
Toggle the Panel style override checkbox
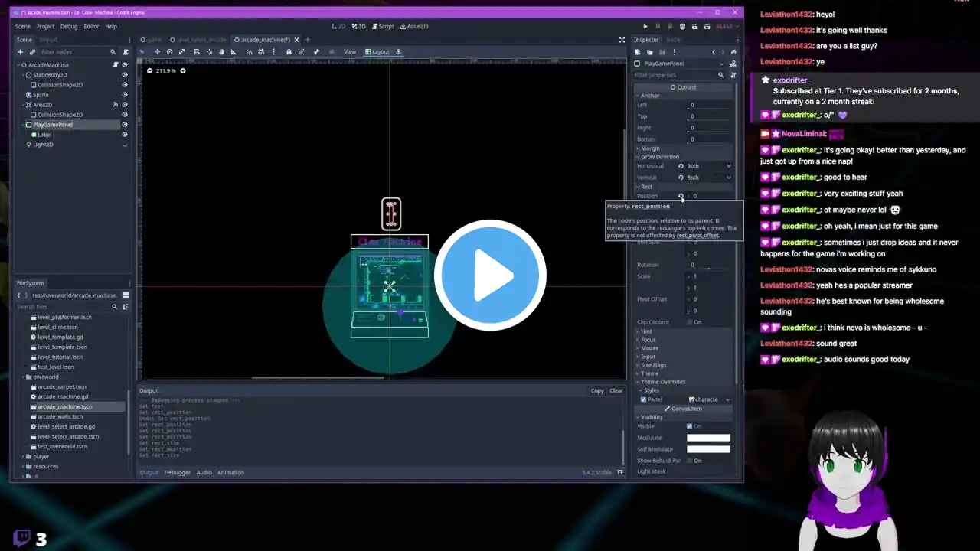point(644,399)
